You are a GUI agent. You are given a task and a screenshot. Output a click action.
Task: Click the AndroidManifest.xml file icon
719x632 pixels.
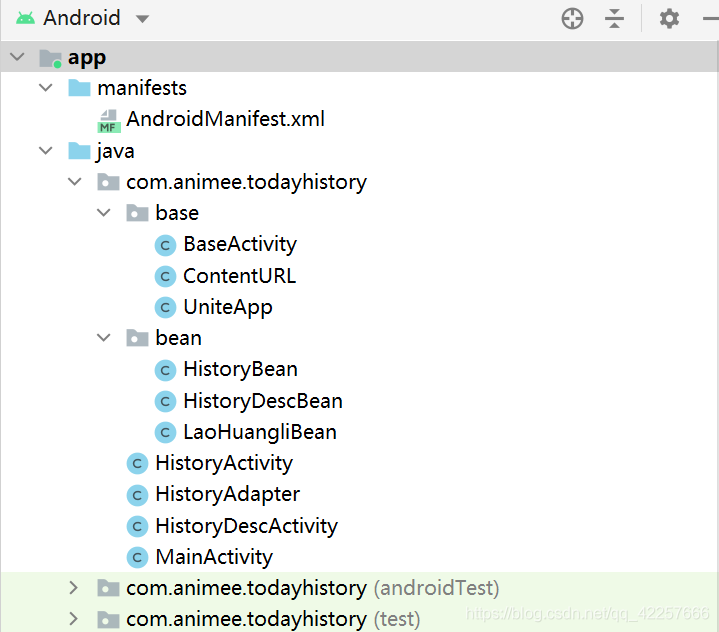click(x=108, y=121)
